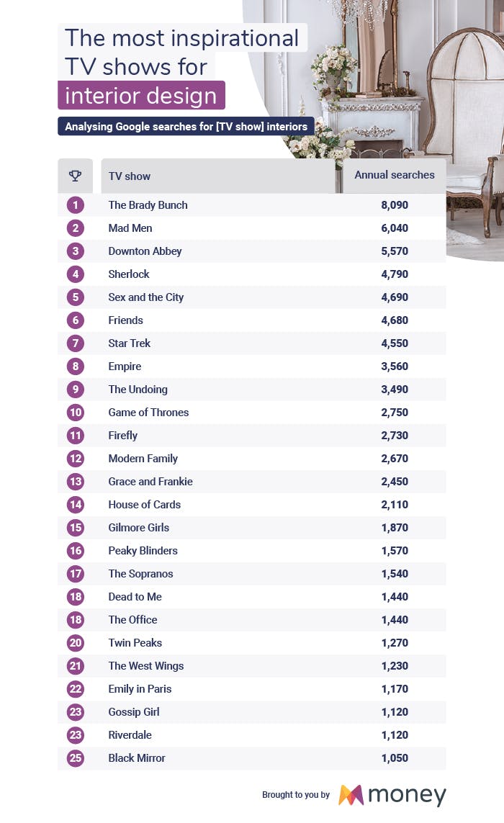Select the Star Trek show name

click(130, 343)
